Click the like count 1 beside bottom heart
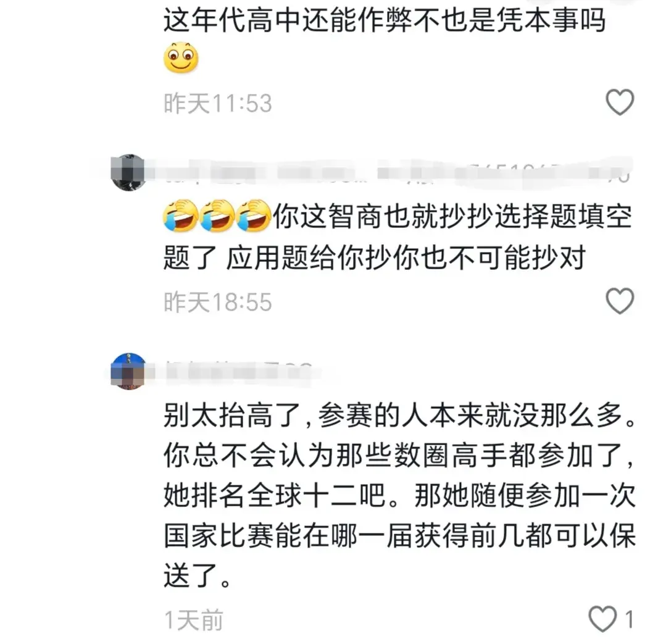The image size is (666, 644). [630, 619]
